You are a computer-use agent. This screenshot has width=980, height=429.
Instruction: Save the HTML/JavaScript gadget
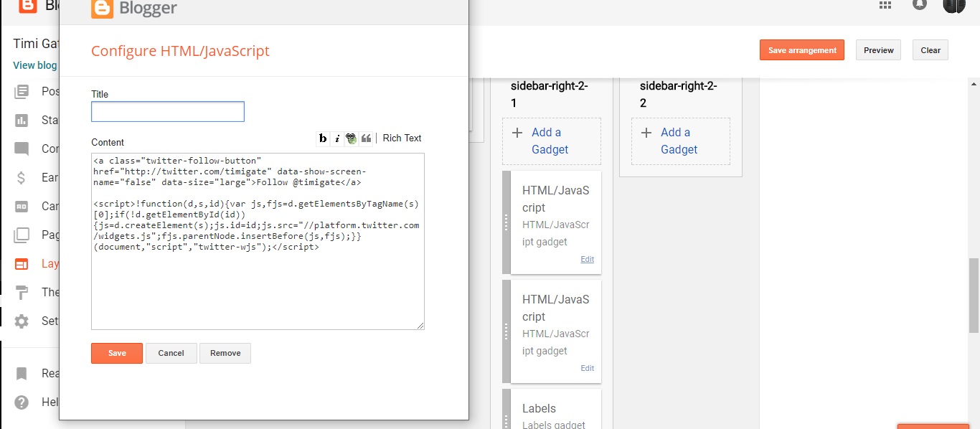(117, 353)
